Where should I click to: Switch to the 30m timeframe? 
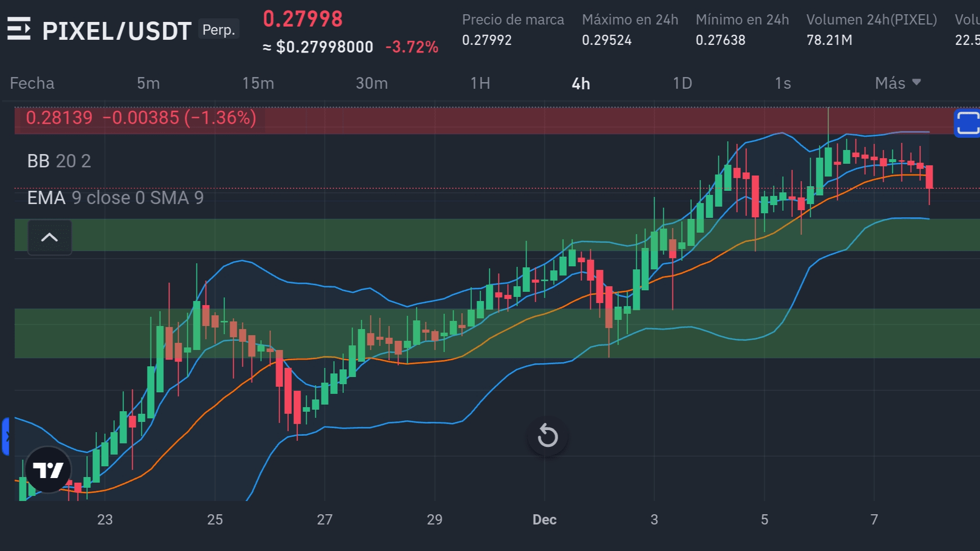point(371,83)
